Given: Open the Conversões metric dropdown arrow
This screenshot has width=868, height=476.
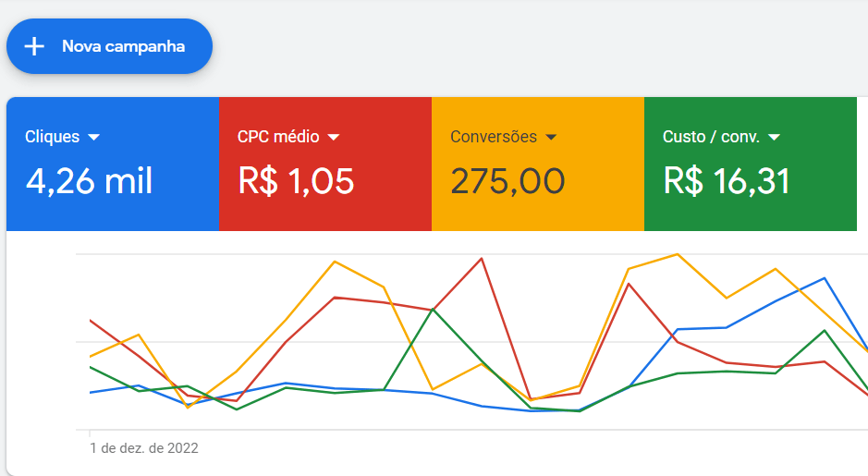Looking at the screenshot, I should tap(551, 137).
